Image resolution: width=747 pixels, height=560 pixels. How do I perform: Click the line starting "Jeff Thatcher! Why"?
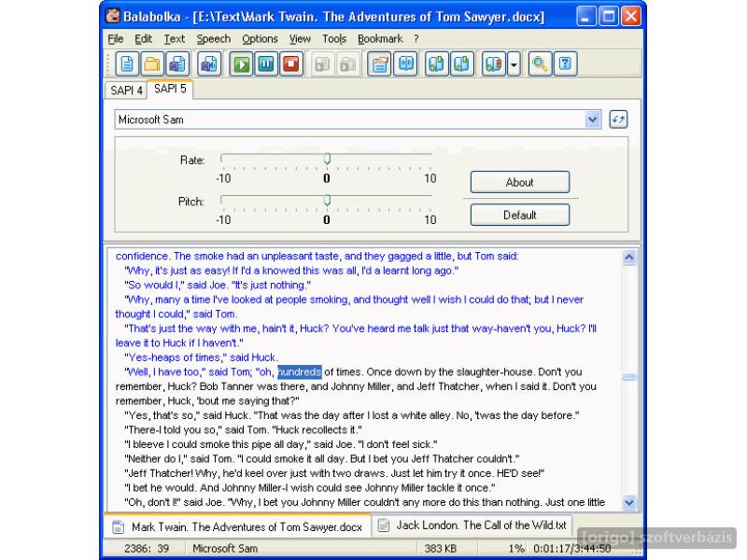click(x=334, y=473)
